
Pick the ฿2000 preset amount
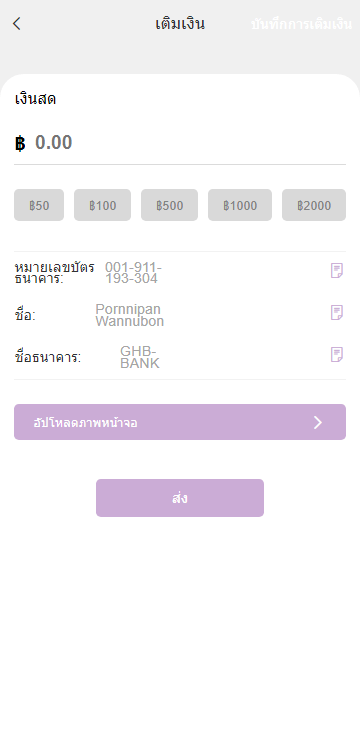click(x=314, y=205)
